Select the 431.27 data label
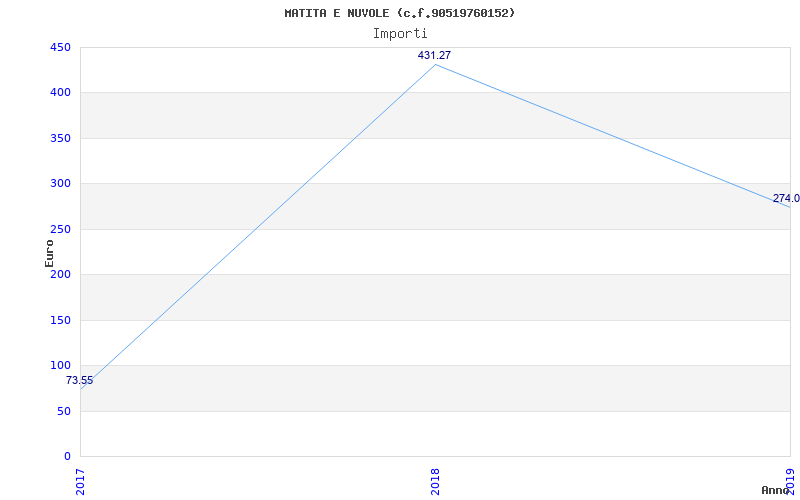The height and width of the screenshot is (500, 800). tap(434, 56)
